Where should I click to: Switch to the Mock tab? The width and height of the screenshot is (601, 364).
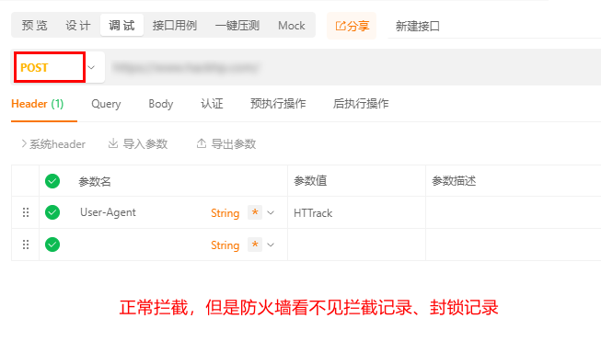pyautogui.click(x=292, y=25)
